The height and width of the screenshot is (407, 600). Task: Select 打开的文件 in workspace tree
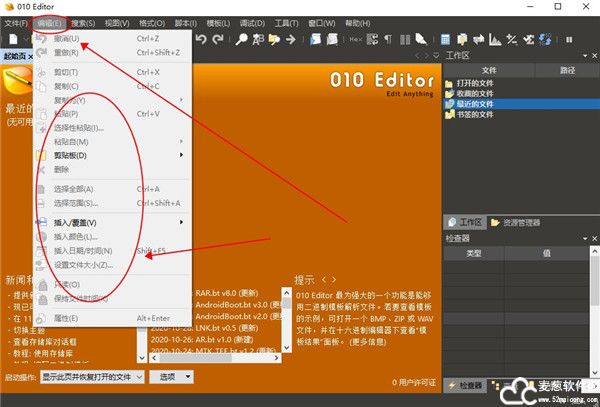pyautogui.click(x=474, y=83)
